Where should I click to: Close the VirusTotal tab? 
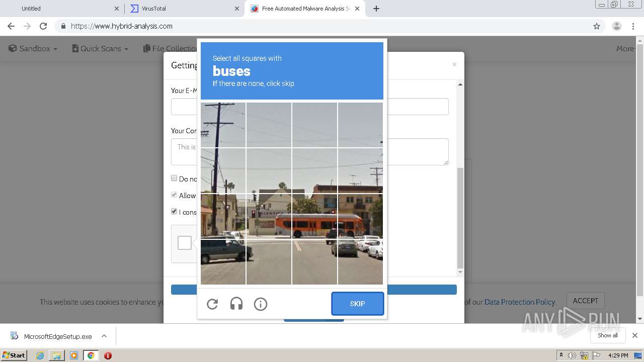(237, 9)
